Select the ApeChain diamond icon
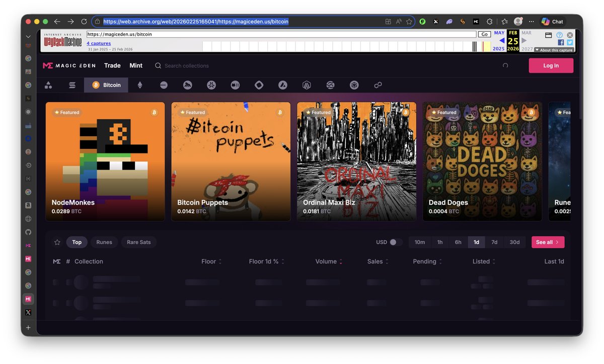Viewport: 604px width, 364px height. pos(259,85)
